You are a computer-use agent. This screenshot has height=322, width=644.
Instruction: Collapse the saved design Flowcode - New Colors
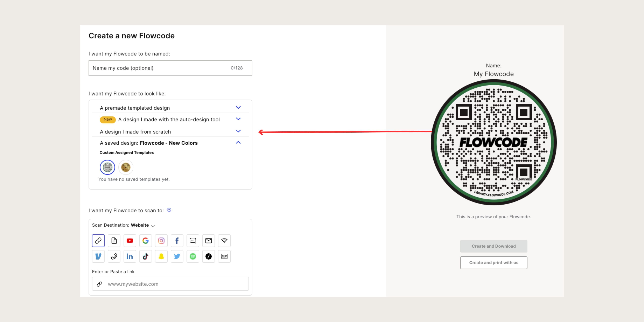238,142
